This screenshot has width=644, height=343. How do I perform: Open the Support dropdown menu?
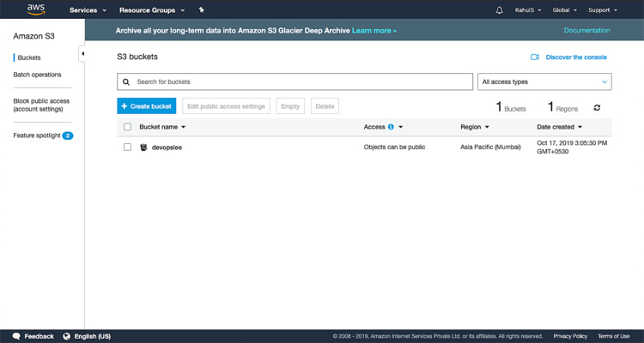(x=602, y=10)
